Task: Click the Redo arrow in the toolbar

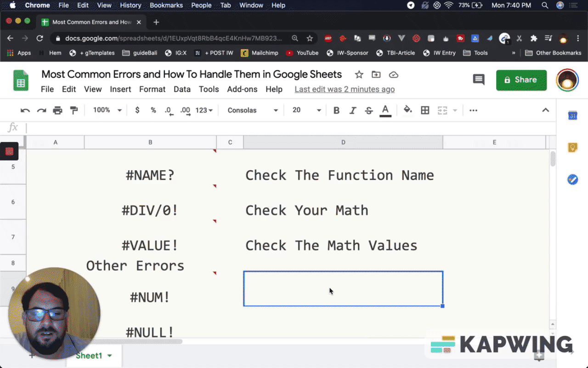Action: click(x=41, y=110)
